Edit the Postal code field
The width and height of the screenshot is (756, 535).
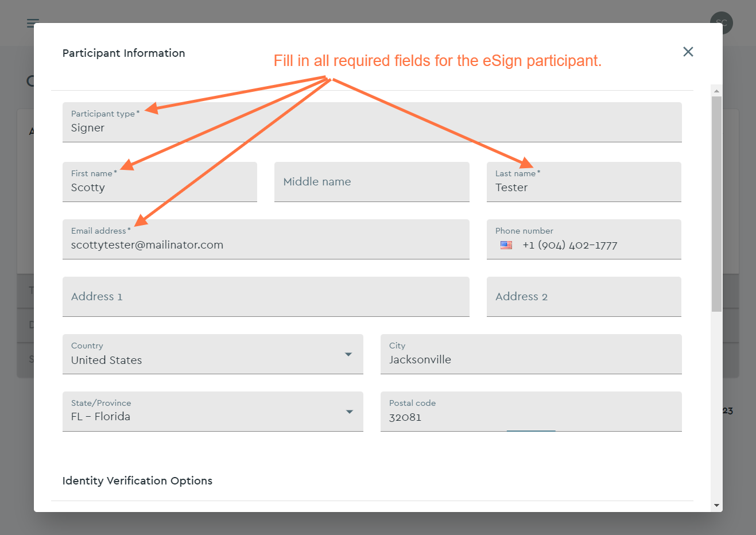[531, 412]
